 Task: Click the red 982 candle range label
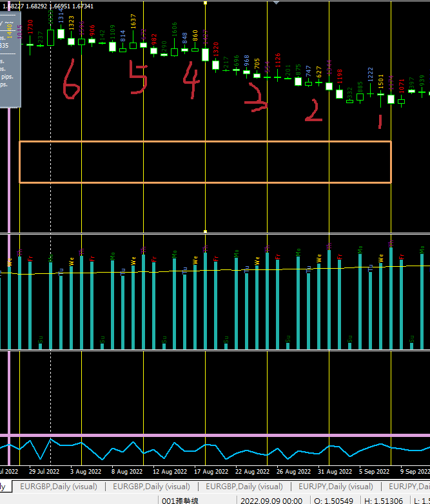tap(153, 39)
